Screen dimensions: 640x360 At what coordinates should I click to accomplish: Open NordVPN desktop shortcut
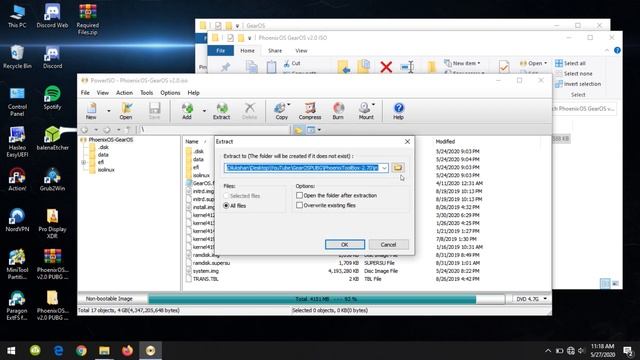point(17,220)
